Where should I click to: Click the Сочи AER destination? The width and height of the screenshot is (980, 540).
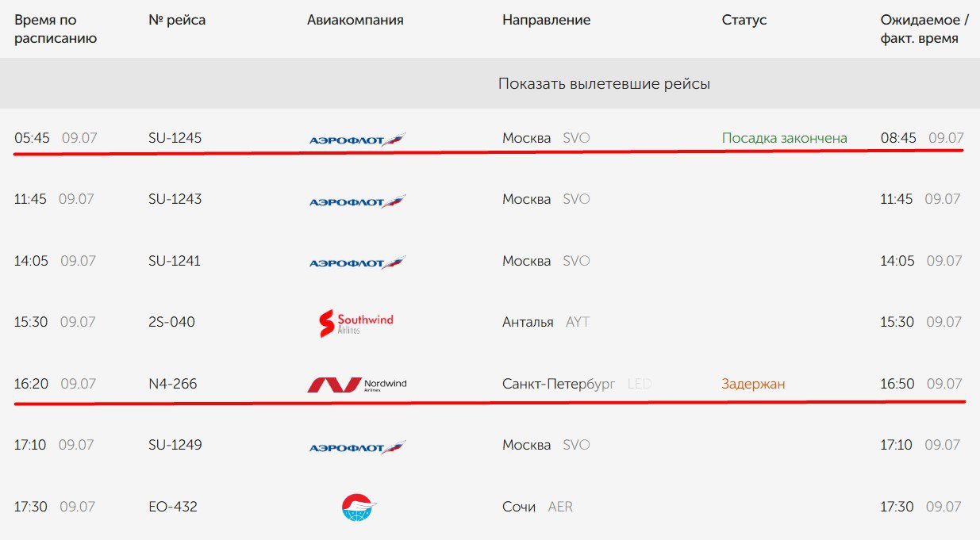[537, 507]
